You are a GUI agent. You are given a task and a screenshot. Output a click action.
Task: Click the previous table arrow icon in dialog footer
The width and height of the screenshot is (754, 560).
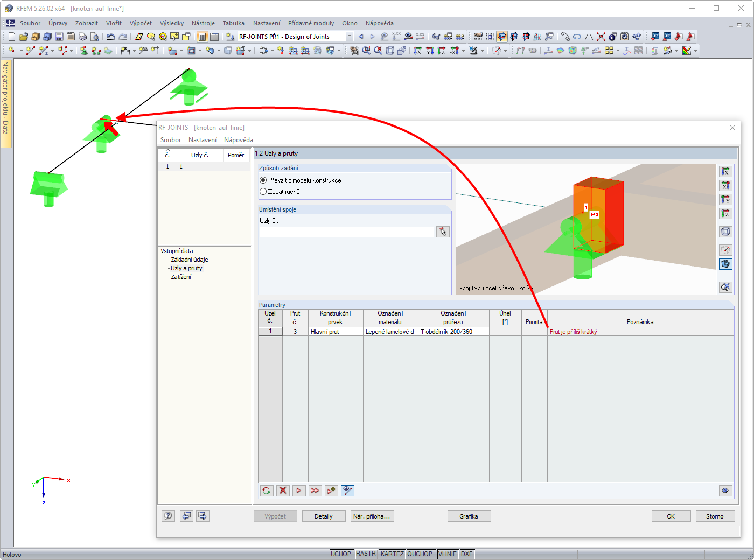[x=186, y=516]
